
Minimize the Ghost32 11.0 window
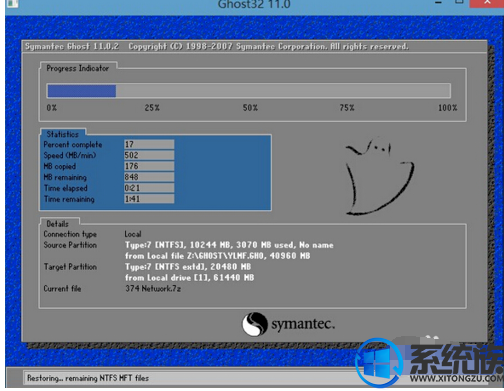pos(439,3)
